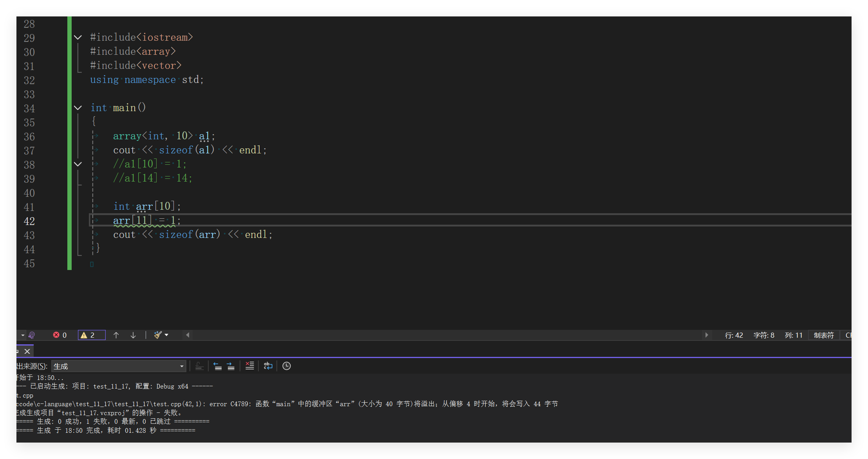Image resolution: width=868 pixels, height=459 pixels.
Task: Click the line number 行: 42 indicator
Action: (x=734, y=335)
